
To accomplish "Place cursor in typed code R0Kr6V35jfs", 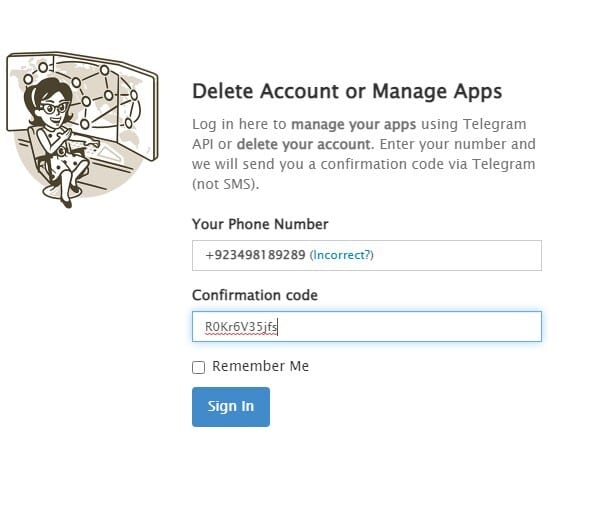I will click(241, 327).
